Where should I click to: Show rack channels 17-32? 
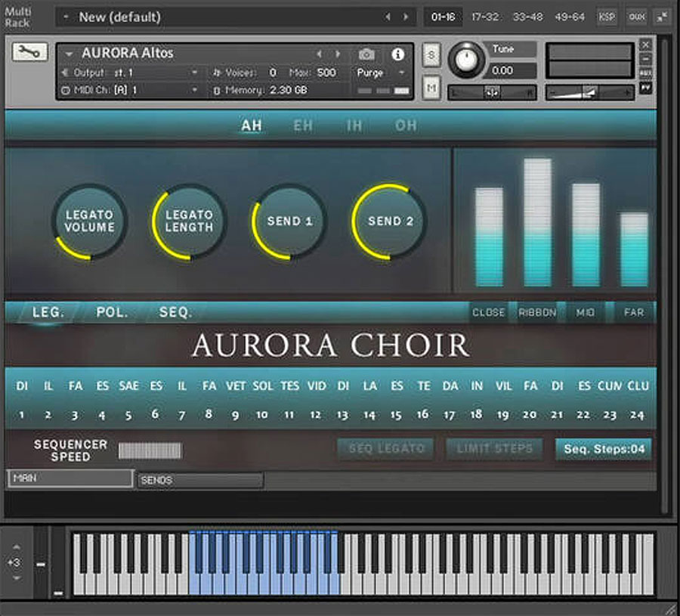(485, 17)
